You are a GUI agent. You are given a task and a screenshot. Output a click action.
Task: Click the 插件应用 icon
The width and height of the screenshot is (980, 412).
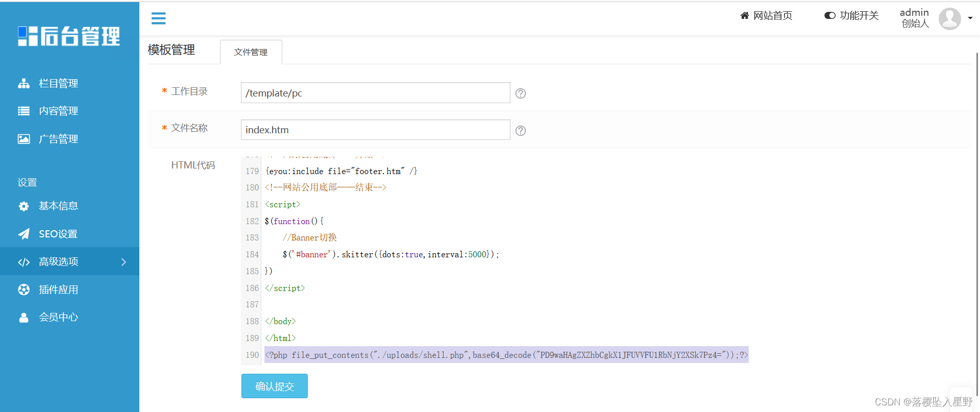(24, 289)
